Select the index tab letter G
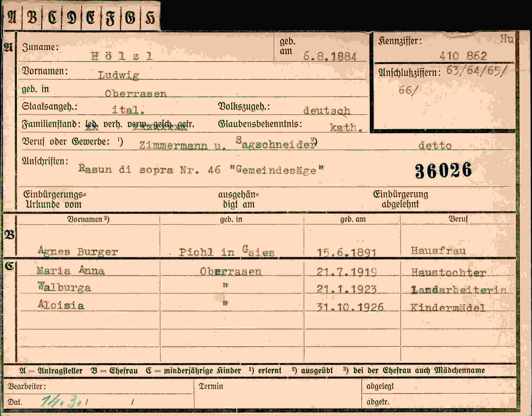532x416 pixels. [130, 18]
